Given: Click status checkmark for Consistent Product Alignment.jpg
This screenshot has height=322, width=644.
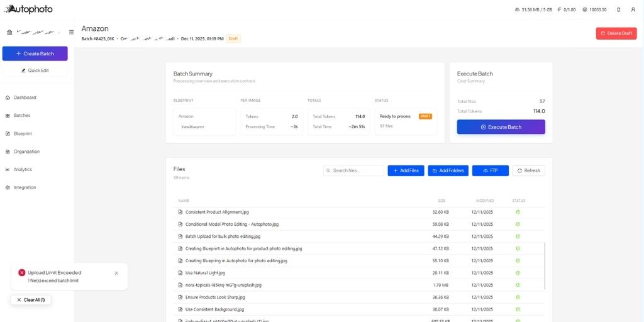Looking at the screenshot, I should point(518,213).
